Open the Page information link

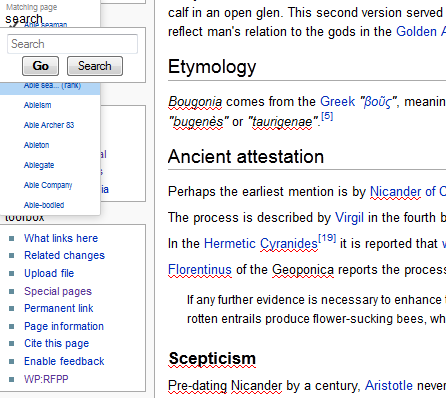point(64,326)
